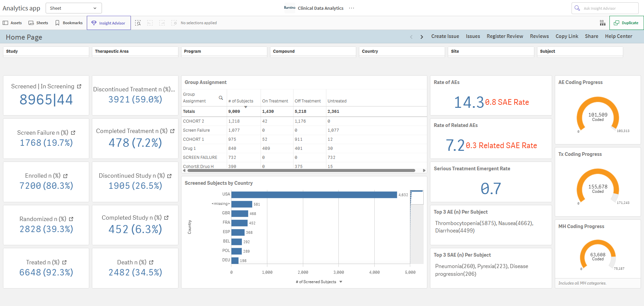The height and width of the screenshot is (306, 644).
Task: Click the smart search selections icon
Action: pyautogui.click(x=138, y=23)
